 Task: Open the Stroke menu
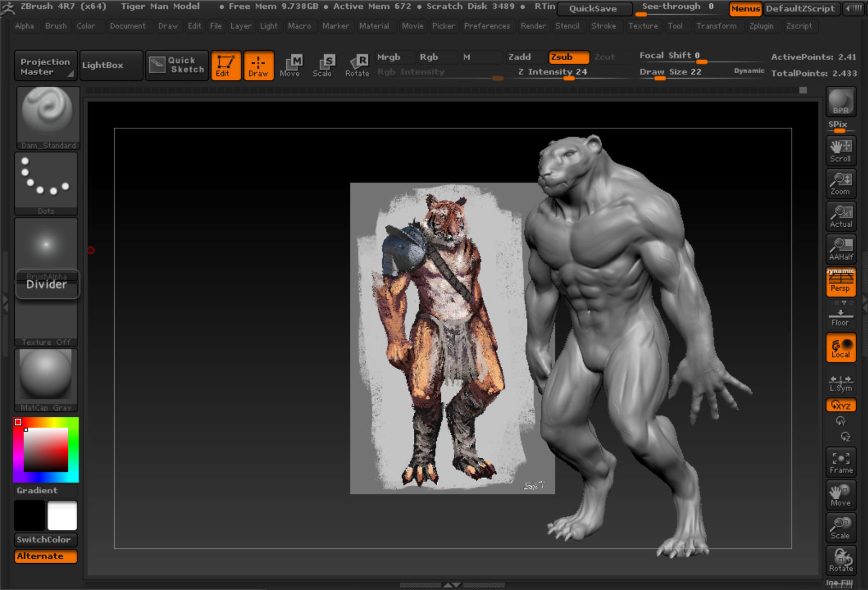pyautogui.click(x=603, y=26)
